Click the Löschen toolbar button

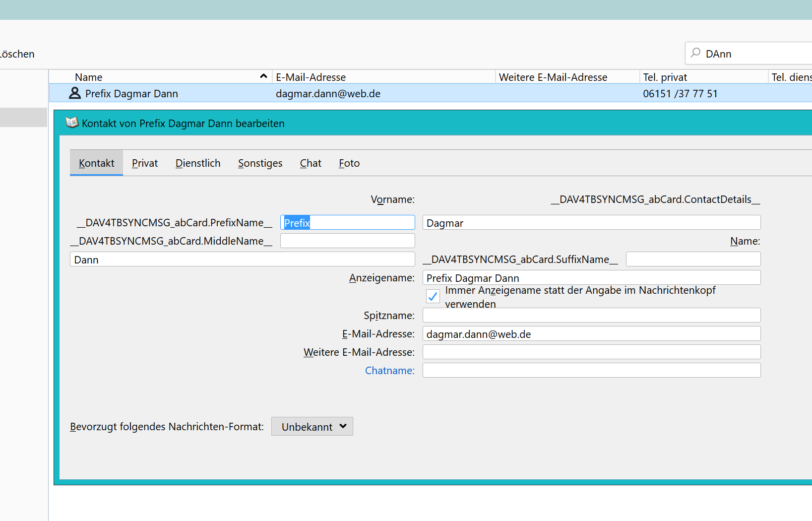click(17, 54)
